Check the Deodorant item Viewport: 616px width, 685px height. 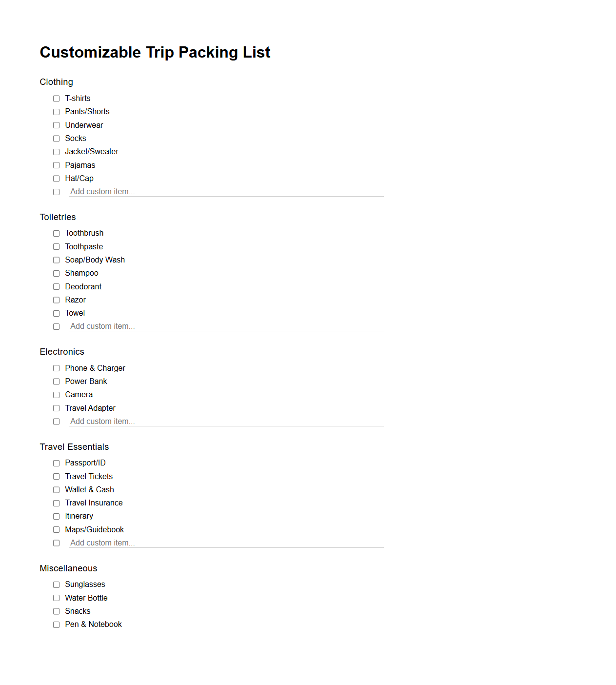56,286
